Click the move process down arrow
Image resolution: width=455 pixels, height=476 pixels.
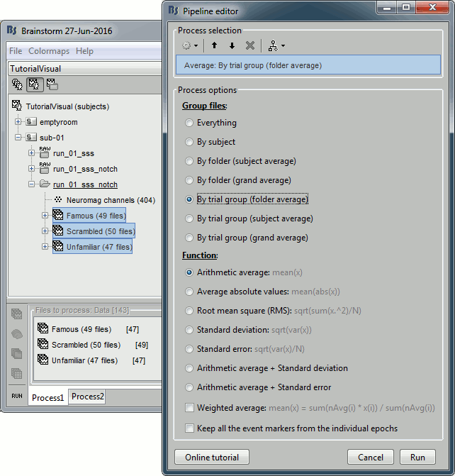coord(232,45)
